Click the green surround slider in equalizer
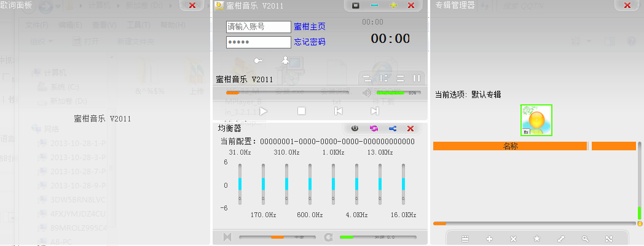This screenshot has height=246, width=644. tap(378, 237)
